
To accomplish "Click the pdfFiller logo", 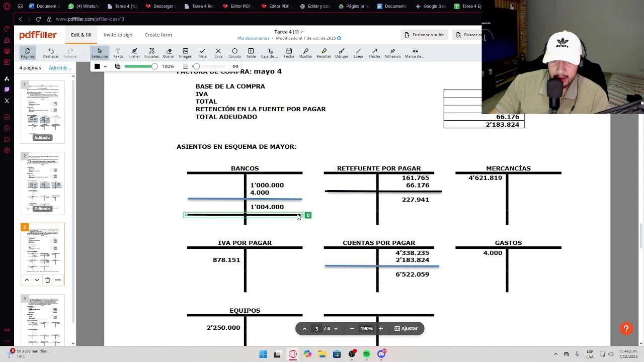I will point(38,35).
